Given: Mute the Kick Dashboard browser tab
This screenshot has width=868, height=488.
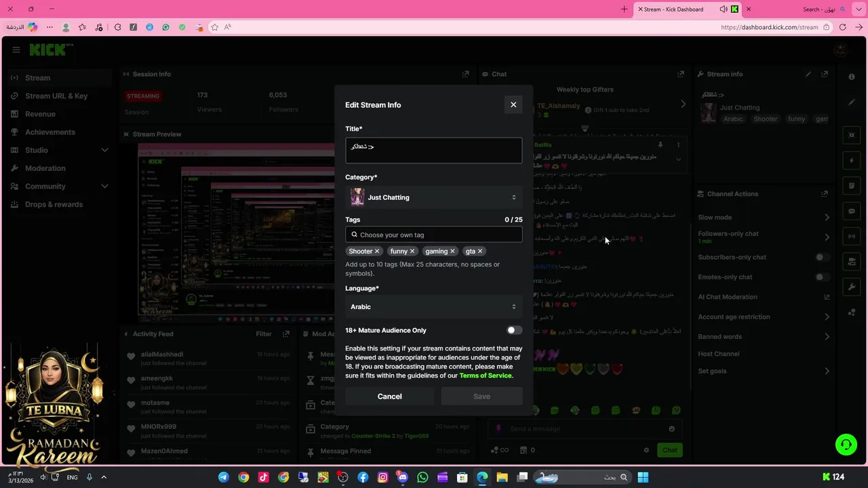Looking at the screenshot, I should coord(724,9).
